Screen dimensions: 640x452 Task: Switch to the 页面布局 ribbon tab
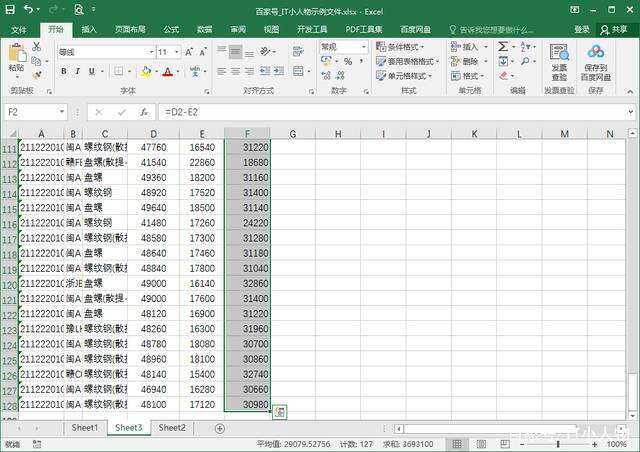130,29
